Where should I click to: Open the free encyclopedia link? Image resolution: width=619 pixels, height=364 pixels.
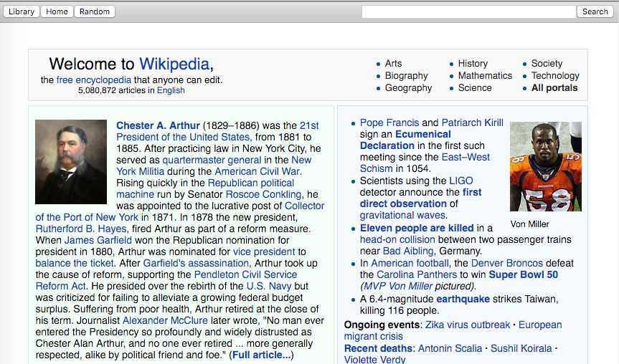(94, 80)
